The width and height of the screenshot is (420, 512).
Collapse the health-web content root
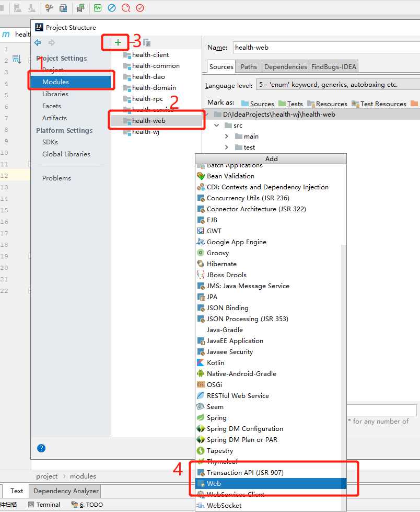coord(206,115)
